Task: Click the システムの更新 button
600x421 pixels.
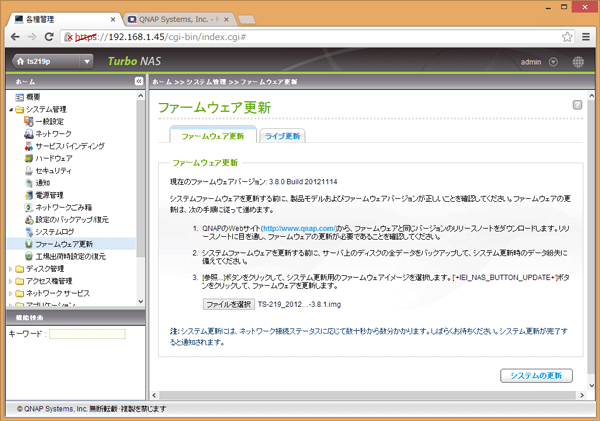Action: pos(536,375)
